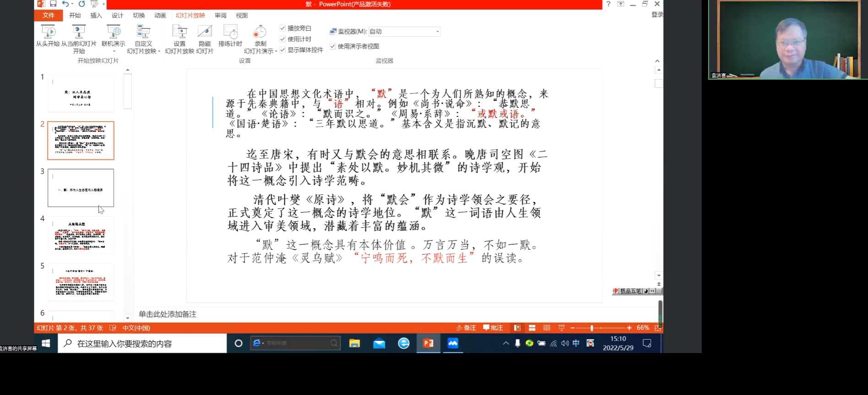
Task: Open 设置幻灯片放映 settings
Action: (179, 32)
